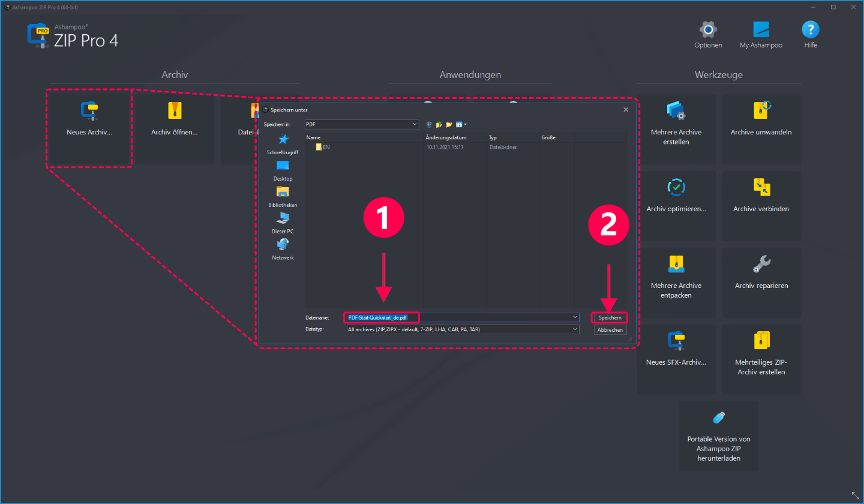Click the resize-arrows icon in the bottom corner
The width and height of the screenshot is (864, 504).
point(856,496)
